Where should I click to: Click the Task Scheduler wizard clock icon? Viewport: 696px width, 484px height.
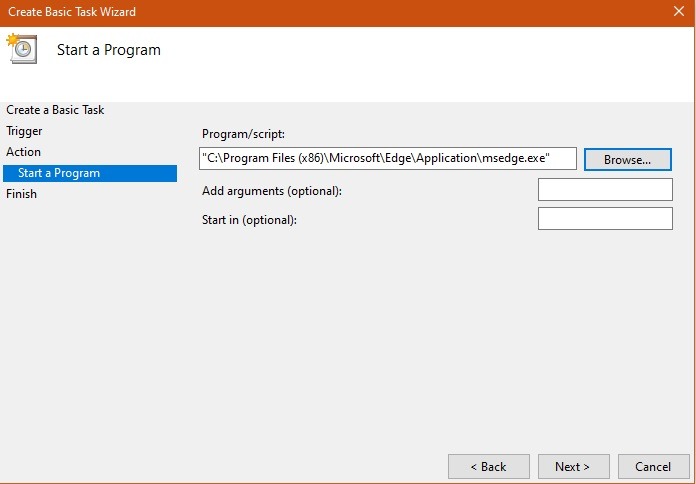point(22,48)
